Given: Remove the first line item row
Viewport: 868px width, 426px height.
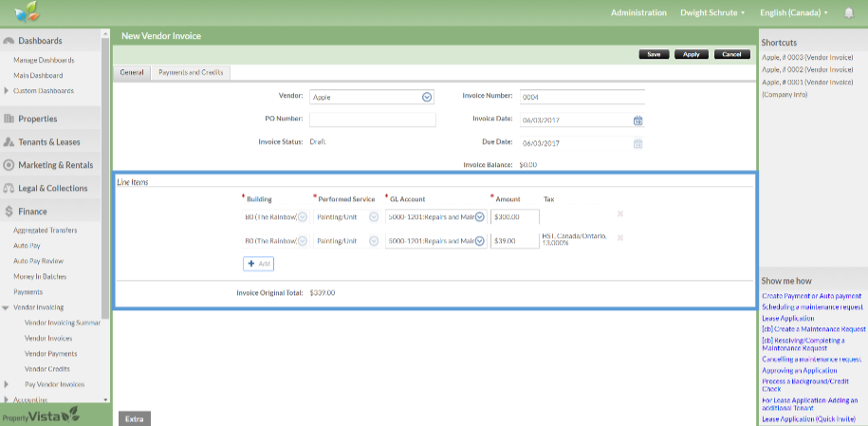Looking at the screenshot, I should tap(620, 214).
